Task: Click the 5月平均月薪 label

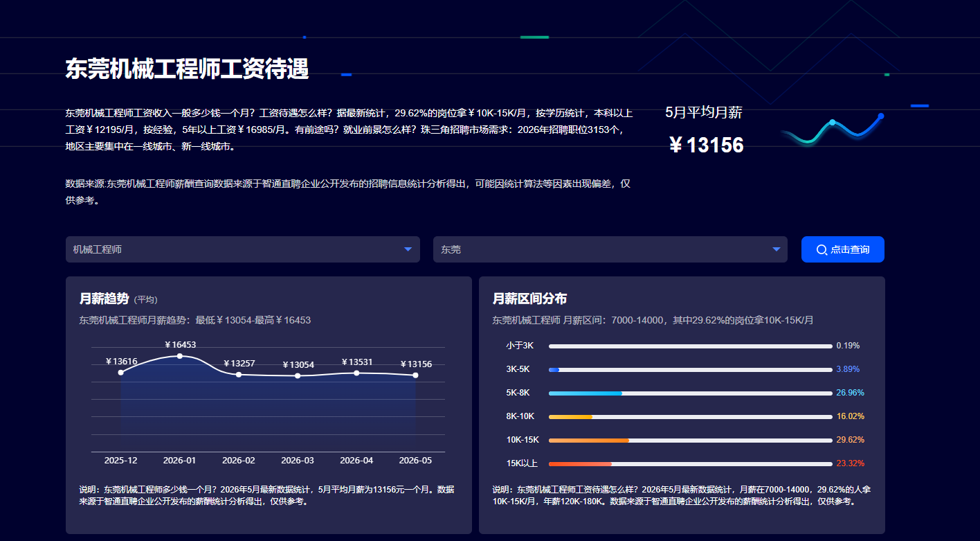Action: pyautogui.click(x=704, y=113)
